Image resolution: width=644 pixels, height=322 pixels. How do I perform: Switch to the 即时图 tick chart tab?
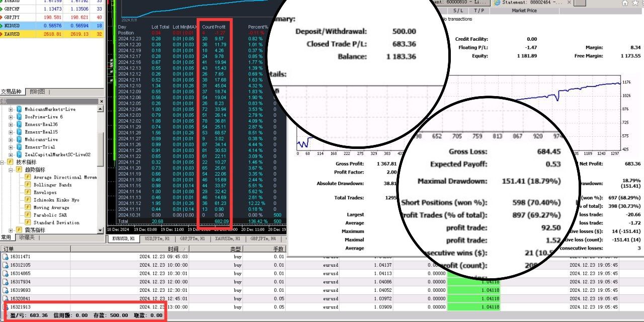click(37, 92)
